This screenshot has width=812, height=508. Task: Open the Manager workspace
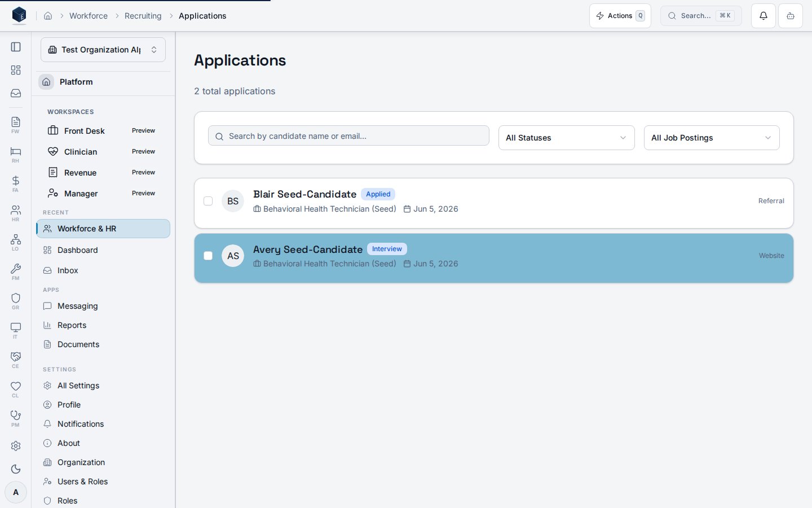[103, 193]
